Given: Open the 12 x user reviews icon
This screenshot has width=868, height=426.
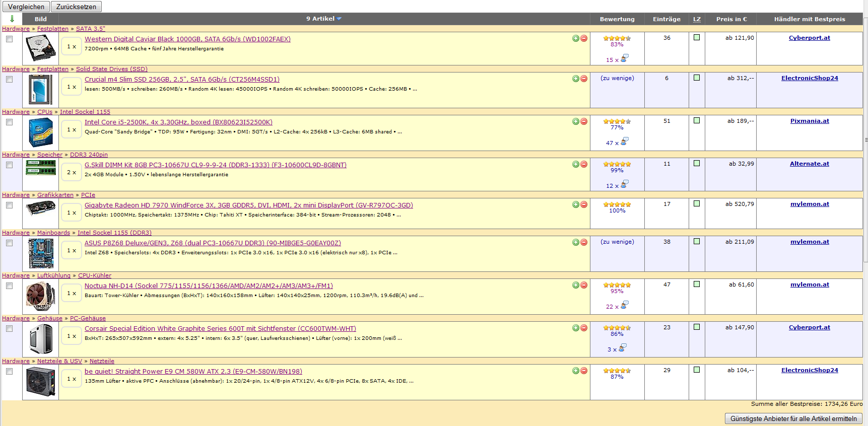Looking at the screenshot, I should tap(624, 184).
